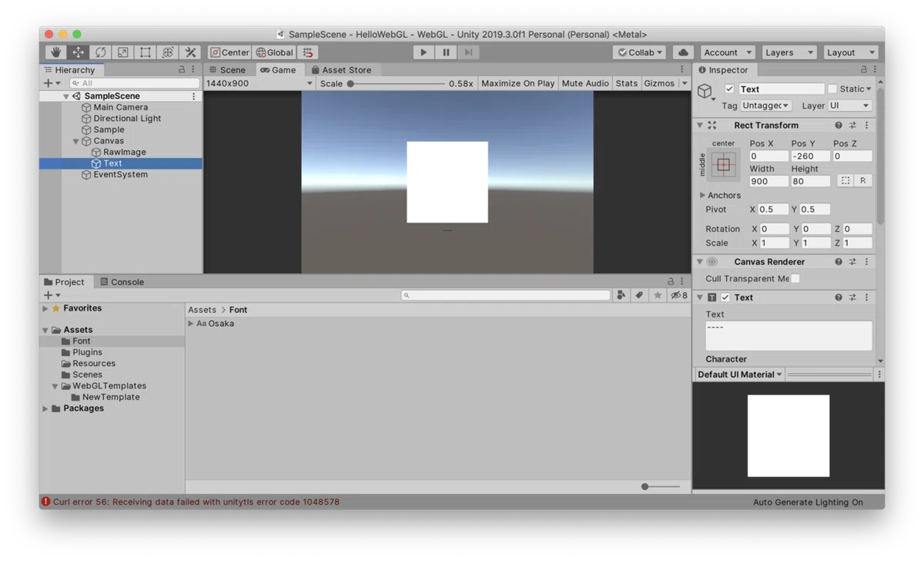Open Rect Transform help icon
Screen dimensions: 924x561
839,125
